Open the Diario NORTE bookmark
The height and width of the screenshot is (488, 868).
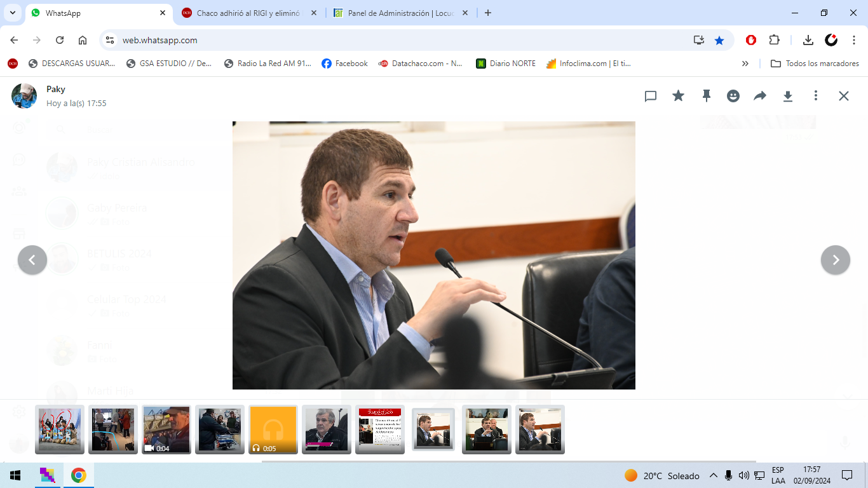[506, 64]
